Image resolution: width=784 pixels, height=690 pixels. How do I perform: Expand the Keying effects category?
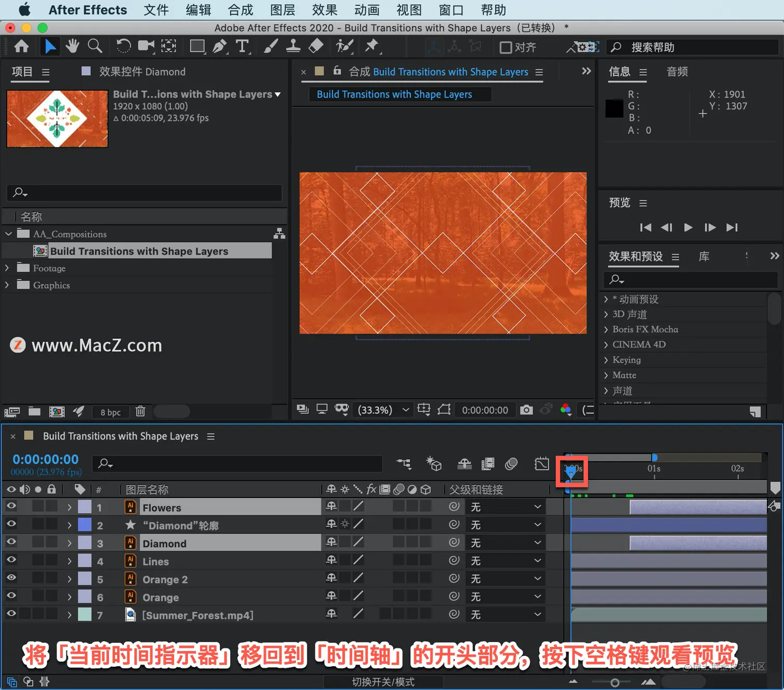point(606,360)
